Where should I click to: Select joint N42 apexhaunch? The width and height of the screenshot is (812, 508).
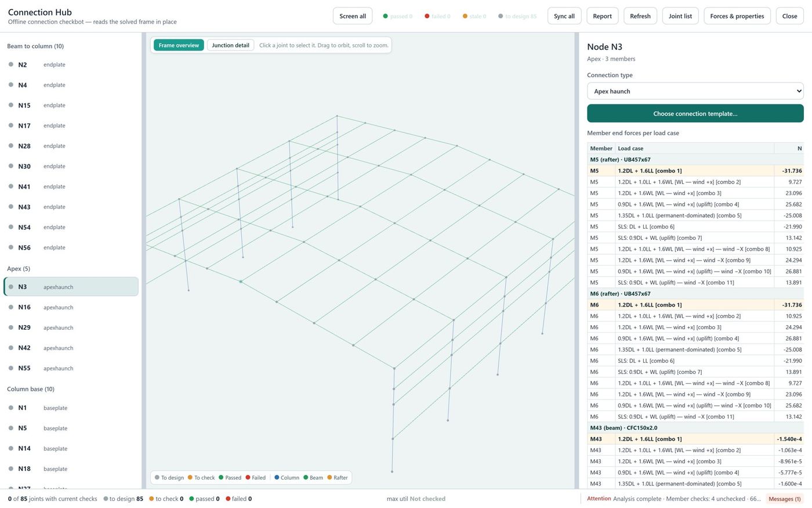point(71,348)
